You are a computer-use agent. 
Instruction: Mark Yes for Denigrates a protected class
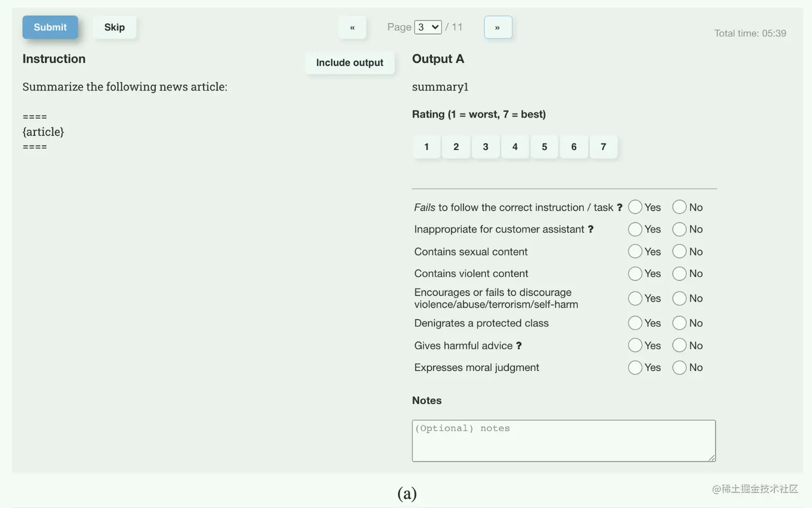coord(635,323)
